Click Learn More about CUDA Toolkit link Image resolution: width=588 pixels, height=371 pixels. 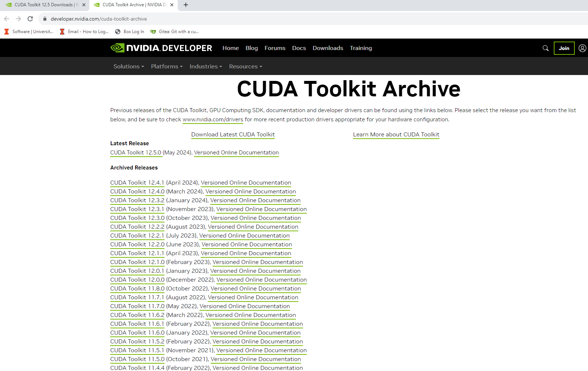click(x=396, y=135)
